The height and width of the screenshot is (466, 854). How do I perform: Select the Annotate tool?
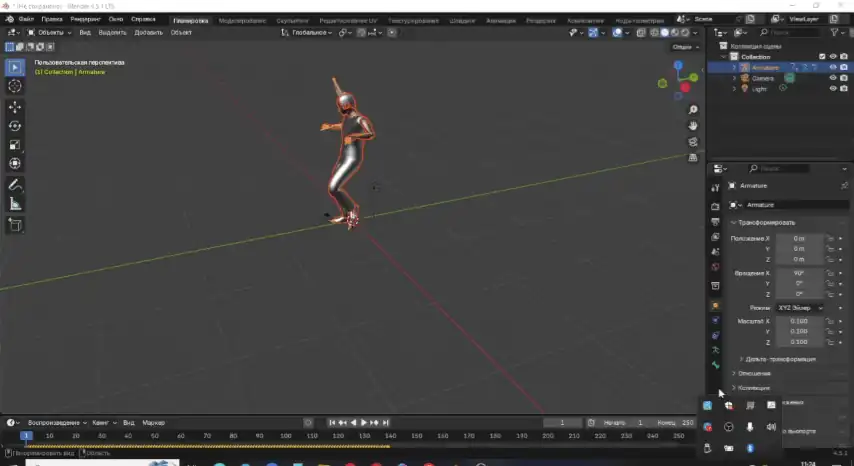point(15,185)
